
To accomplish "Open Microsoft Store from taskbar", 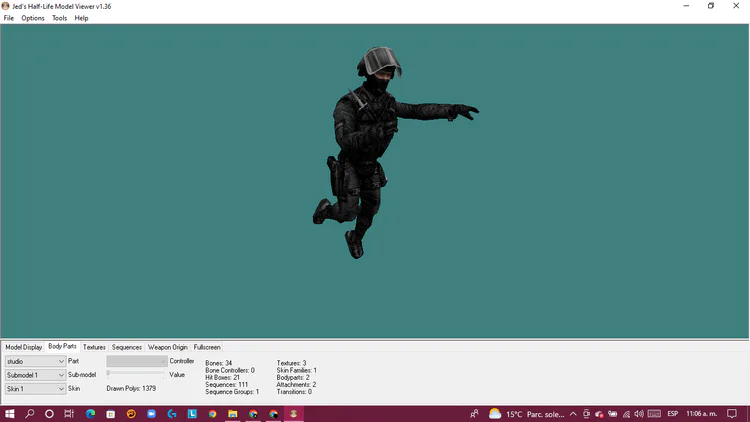I will (x=110, y=414).
